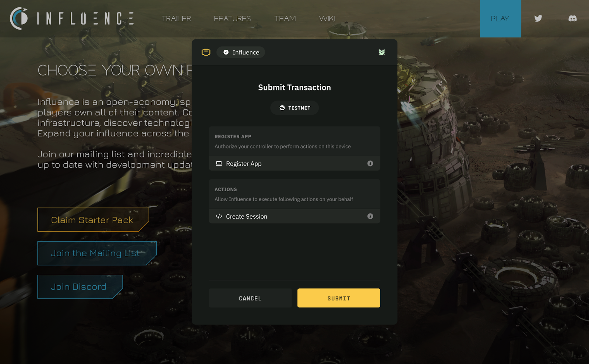
Task: Show info for Create Session
Action: (370, 216)
